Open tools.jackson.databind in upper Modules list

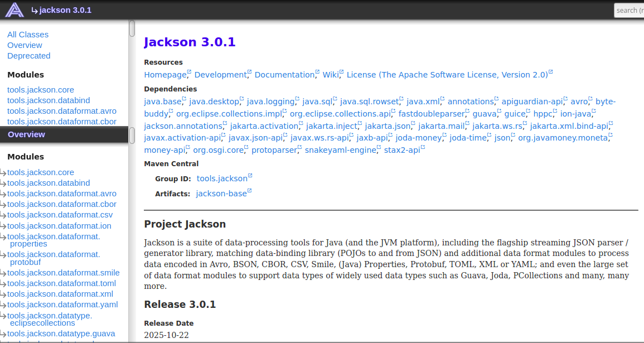[x=49, y=100]
